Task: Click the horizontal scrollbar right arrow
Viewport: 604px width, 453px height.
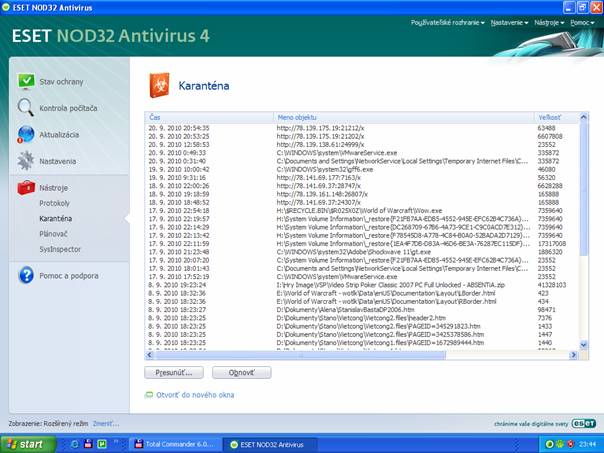Action: (x=574, y=355)
